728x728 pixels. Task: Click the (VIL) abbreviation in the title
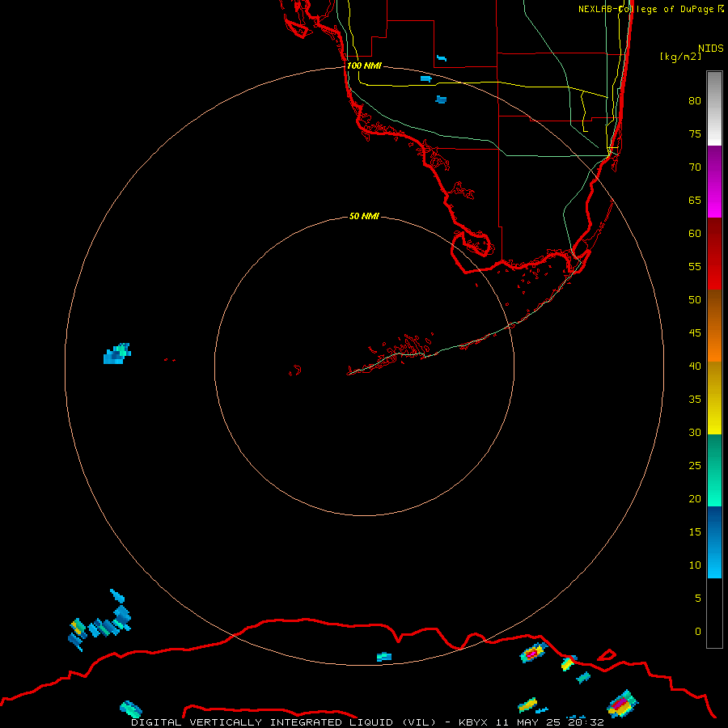(x=420, y=722)
